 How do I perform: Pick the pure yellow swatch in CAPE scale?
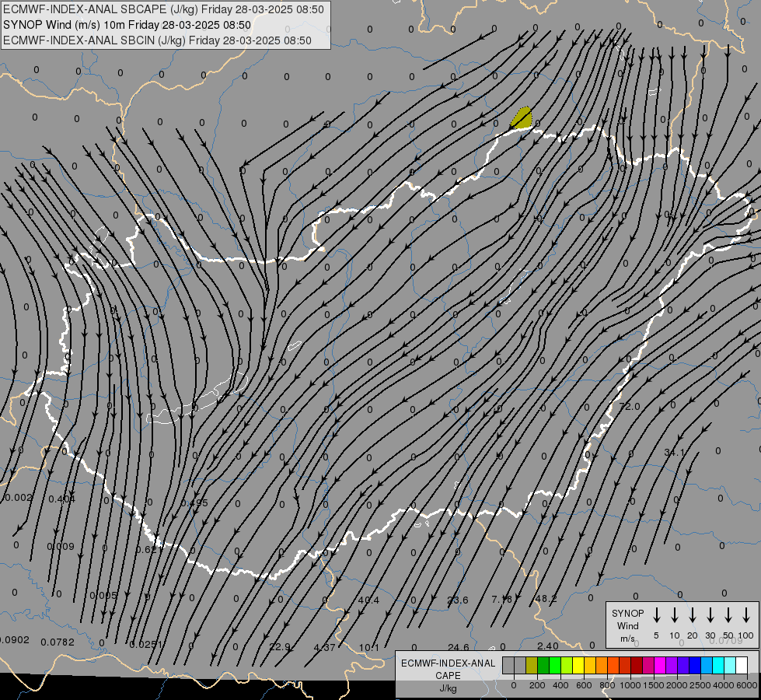pyautogui.click(x=578, y=666)
